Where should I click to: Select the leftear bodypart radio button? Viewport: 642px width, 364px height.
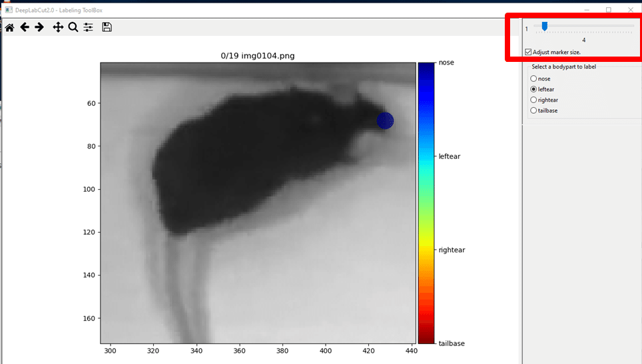pos(533,89)
